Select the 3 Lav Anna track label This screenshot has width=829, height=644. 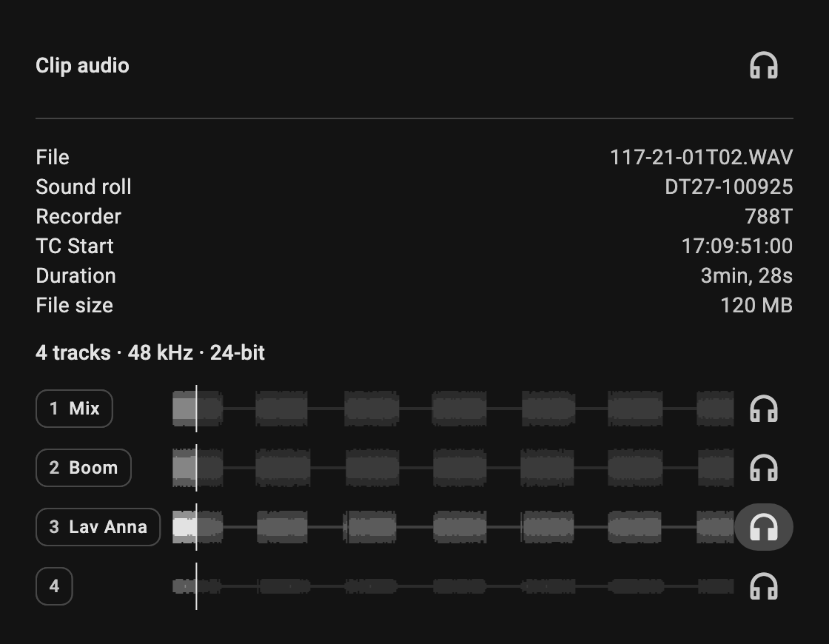(x=98, y=527)
